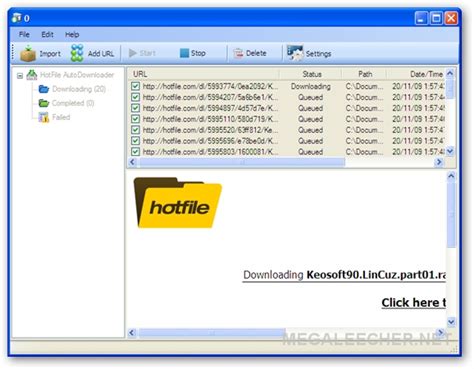The height and width of the screenshot is (369, 474).
Task: Open Settings via its toolbar icon
Action: 295,53
